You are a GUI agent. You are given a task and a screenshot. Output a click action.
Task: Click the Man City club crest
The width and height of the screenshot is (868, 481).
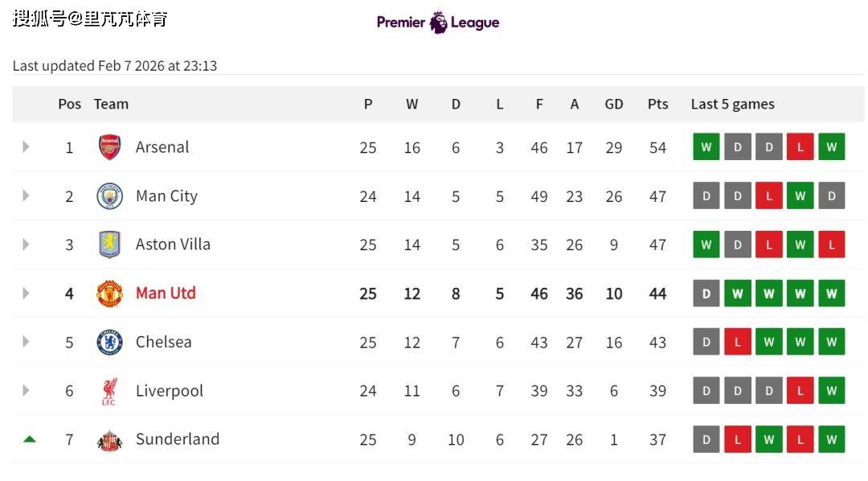coord(109,196)
